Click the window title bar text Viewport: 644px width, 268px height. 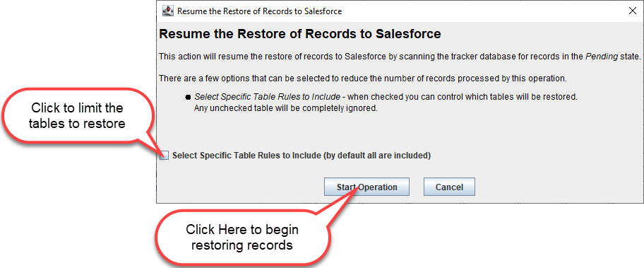click(x=259, y=11)
